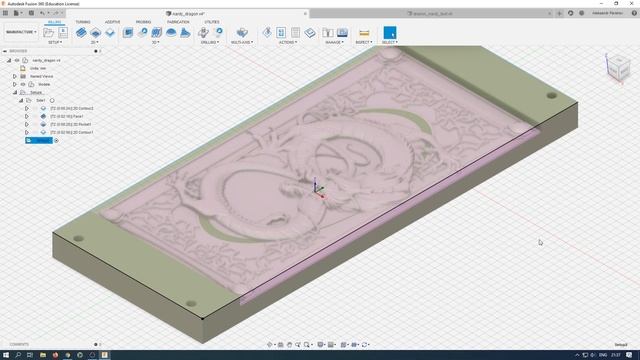640x360 pixels.
Task: Open the MANAGE dropdown menu
Action: click(x=334, y=42)
